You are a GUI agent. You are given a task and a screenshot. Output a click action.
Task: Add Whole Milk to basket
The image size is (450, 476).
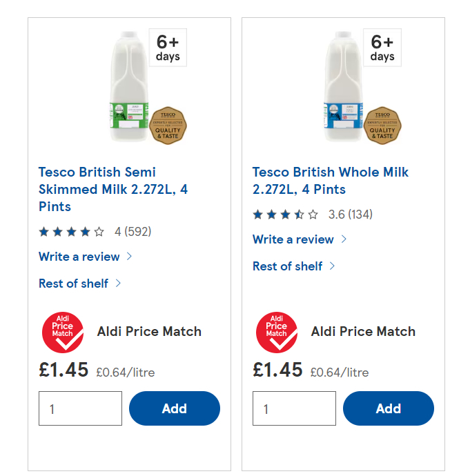[388, 408]
